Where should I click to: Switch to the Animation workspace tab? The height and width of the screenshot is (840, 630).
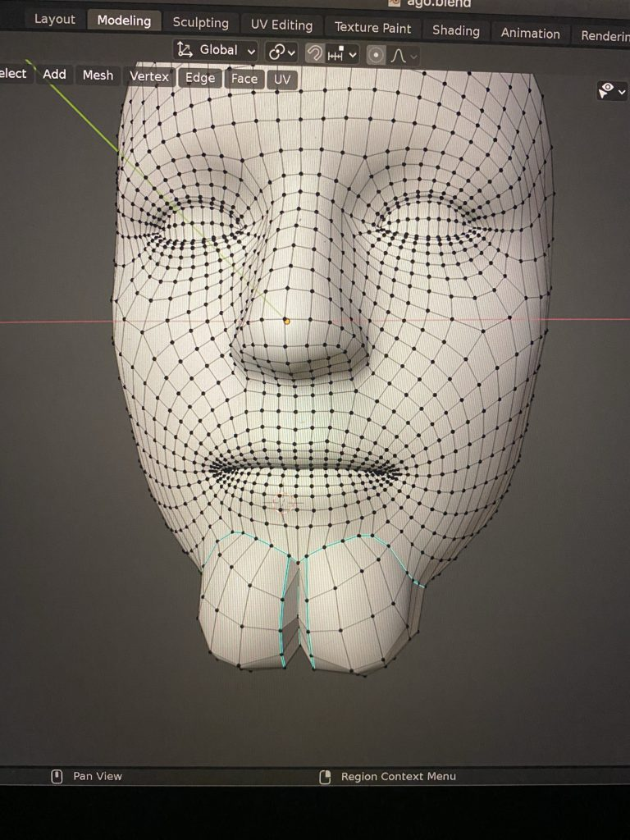(530, 34)
